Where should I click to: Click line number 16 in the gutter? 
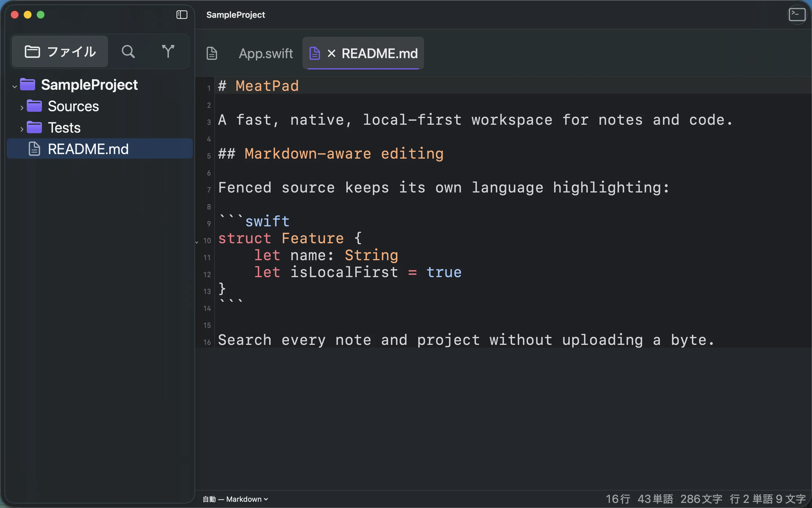click(x=207, y=342)
